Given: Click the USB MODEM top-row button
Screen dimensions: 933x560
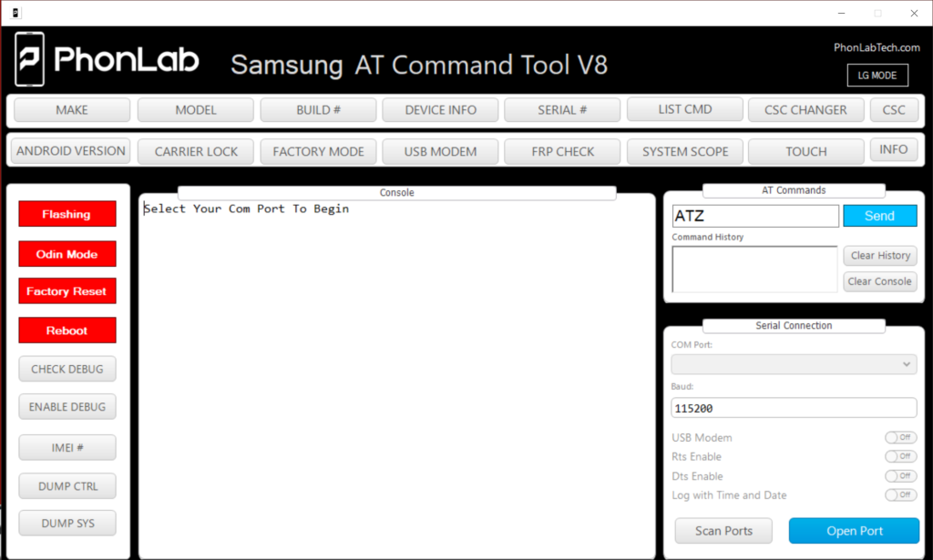Looking at the screenshot, I should (440, 151).
